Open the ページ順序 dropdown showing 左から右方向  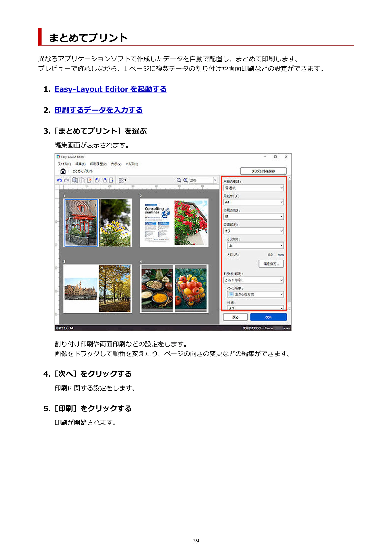[x=255, y=294]
